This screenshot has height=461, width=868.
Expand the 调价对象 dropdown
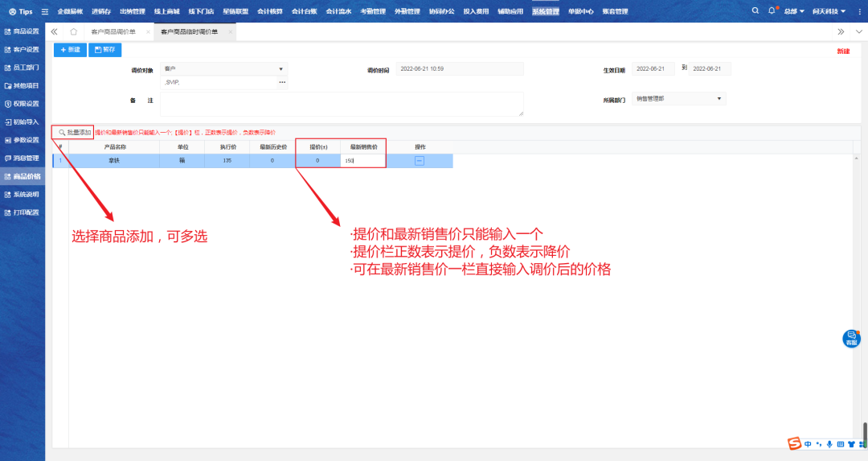280,69
